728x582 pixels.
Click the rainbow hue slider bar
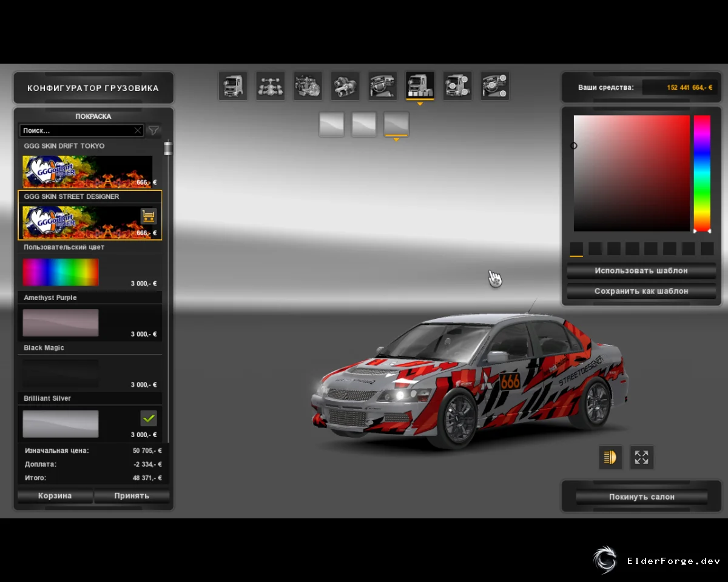[x=702, y=173]
